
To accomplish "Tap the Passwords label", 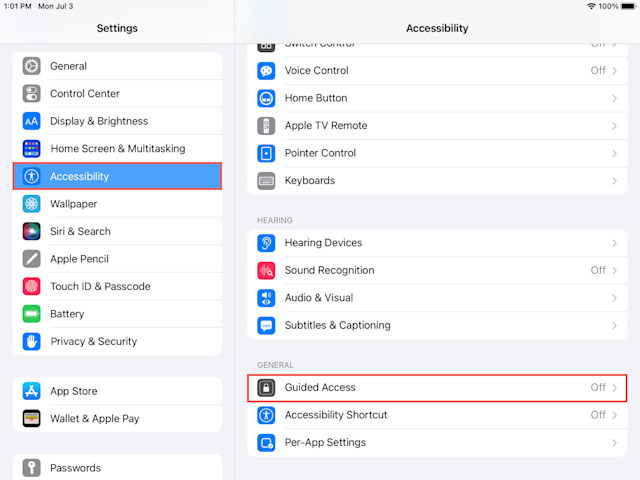I will (76, 468).
